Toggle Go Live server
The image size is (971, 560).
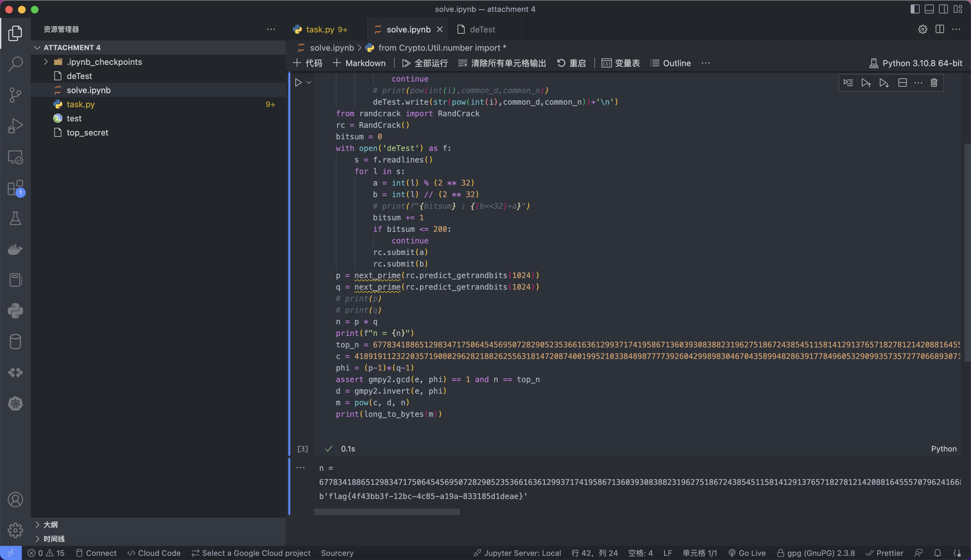747,553
